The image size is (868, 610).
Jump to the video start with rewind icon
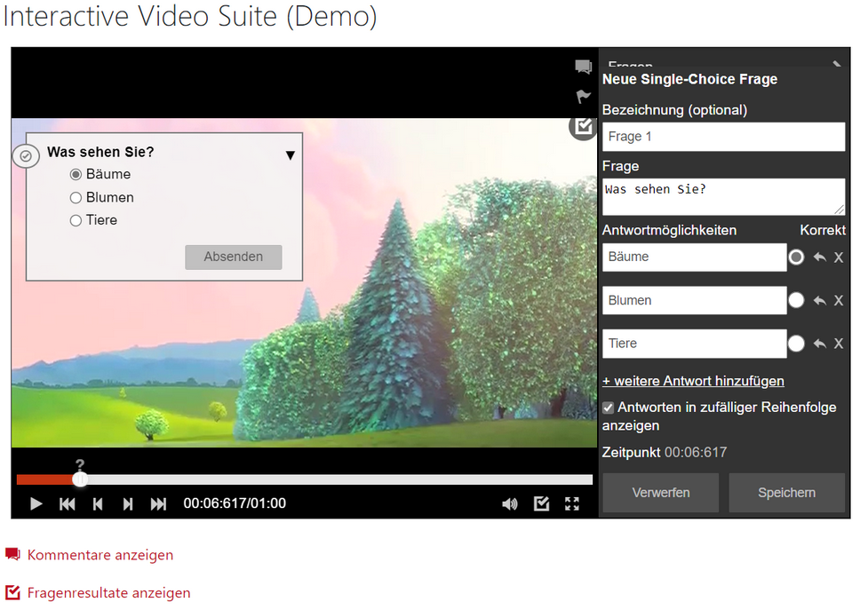click(x=67, y=503)
